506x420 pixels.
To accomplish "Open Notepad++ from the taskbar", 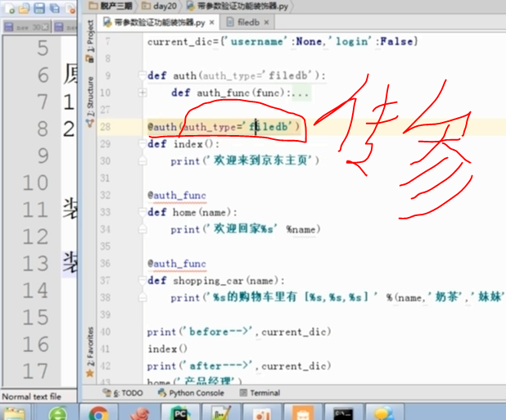I will pos(221,413).
